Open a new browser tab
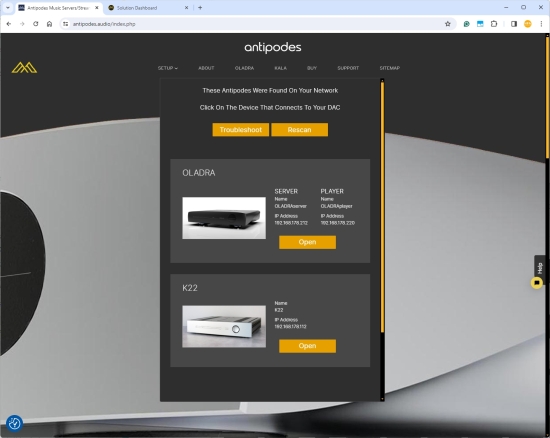Viewport: 550px width, 438px height. point(200,7)
